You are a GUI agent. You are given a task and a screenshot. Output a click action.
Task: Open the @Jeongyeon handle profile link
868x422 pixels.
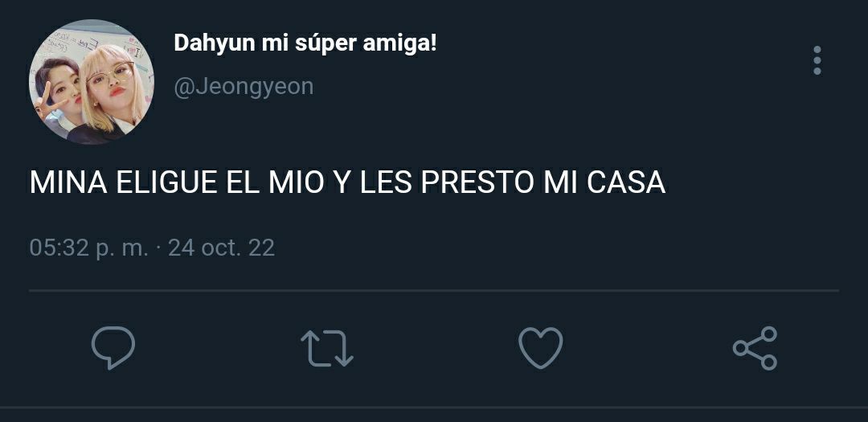pyautogui.click(x=244, y=87)
